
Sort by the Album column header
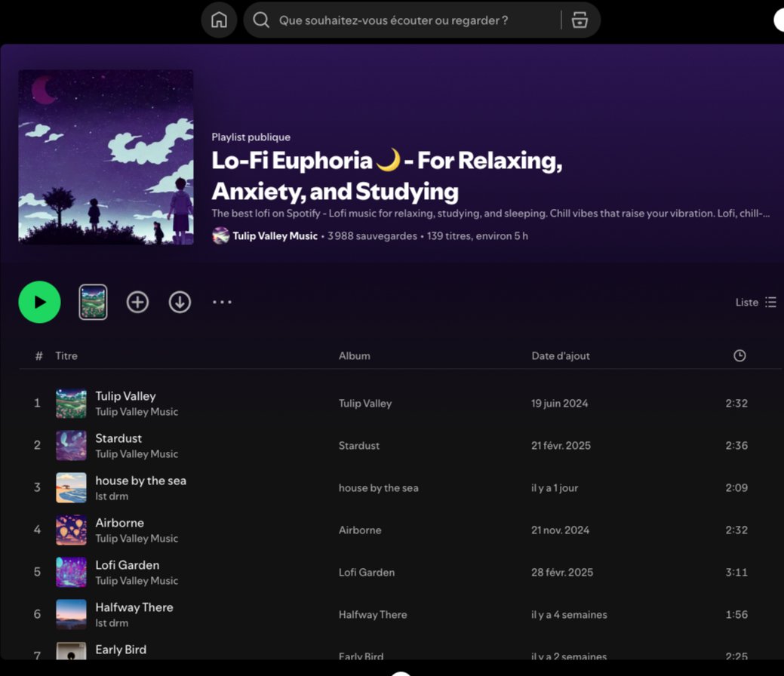(354, 355)
